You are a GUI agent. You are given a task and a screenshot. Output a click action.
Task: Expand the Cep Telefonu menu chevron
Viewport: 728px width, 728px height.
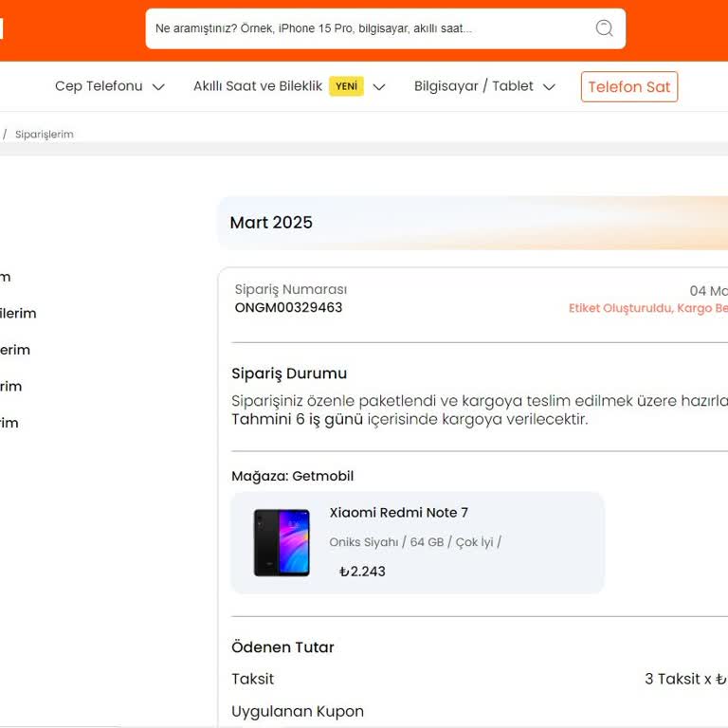[x=158, y=87]
